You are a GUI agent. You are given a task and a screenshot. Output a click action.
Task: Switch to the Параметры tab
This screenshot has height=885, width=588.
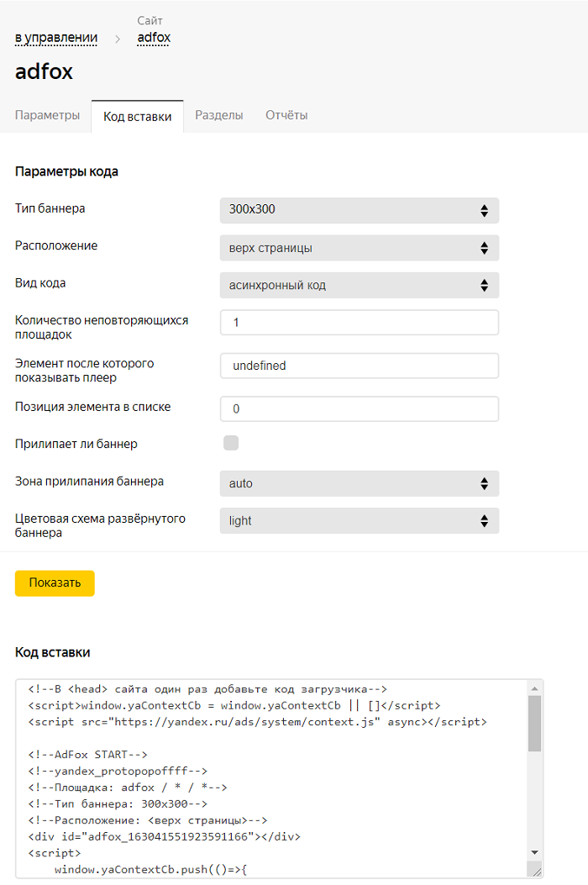click(x=47, y=116)
